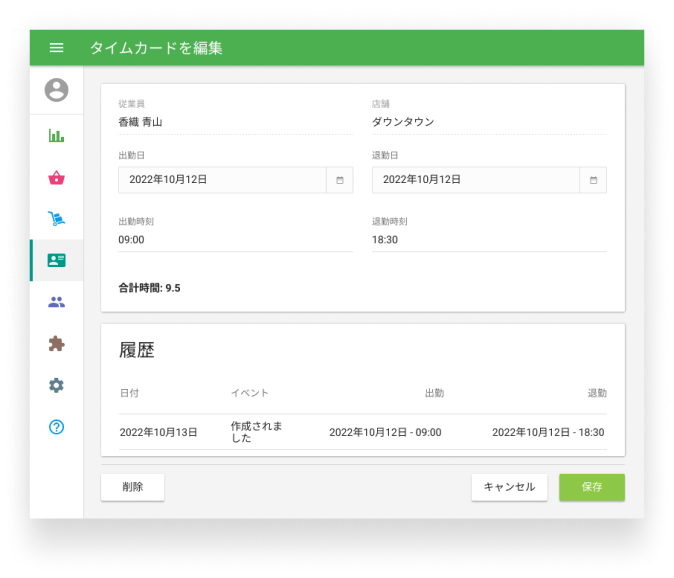Click history cell 2022年10月12日 - 09:00
The image size is (674, 578).
[385, 432]
